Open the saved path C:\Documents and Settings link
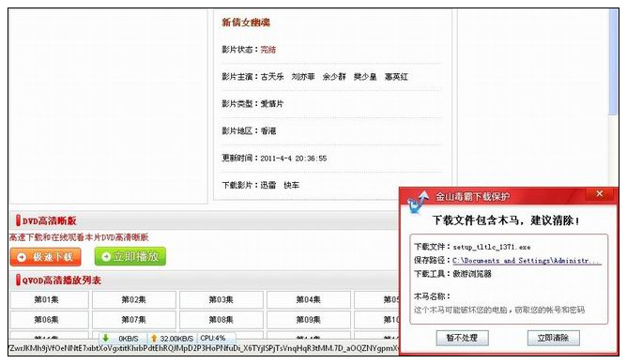The width and height of the screenshot is (627, 364). (x=527, y=261)
